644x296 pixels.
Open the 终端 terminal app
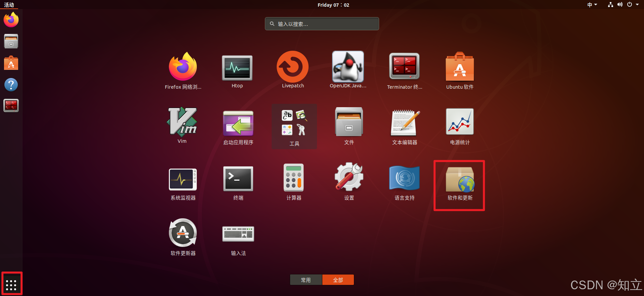pos(238,179)
